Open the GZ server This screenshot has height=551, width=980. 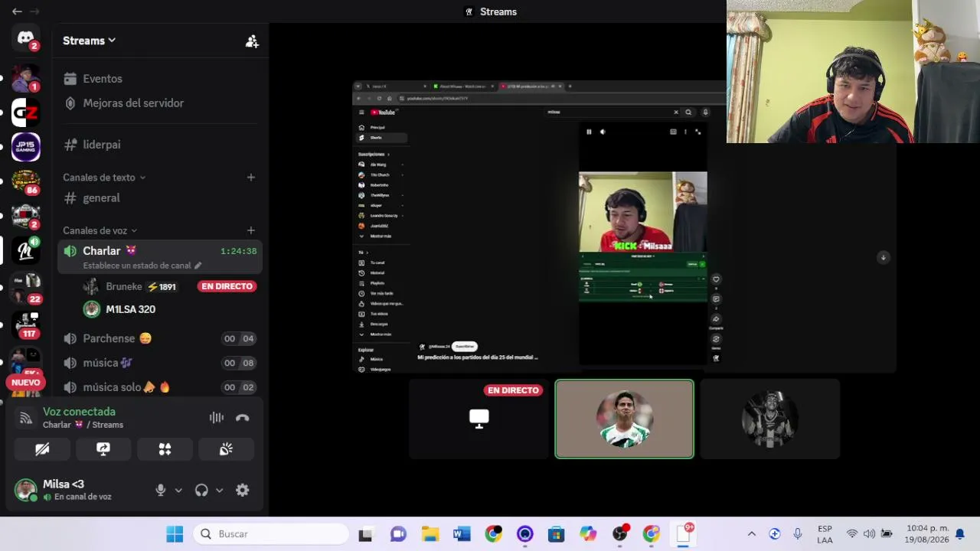(25, 112)
